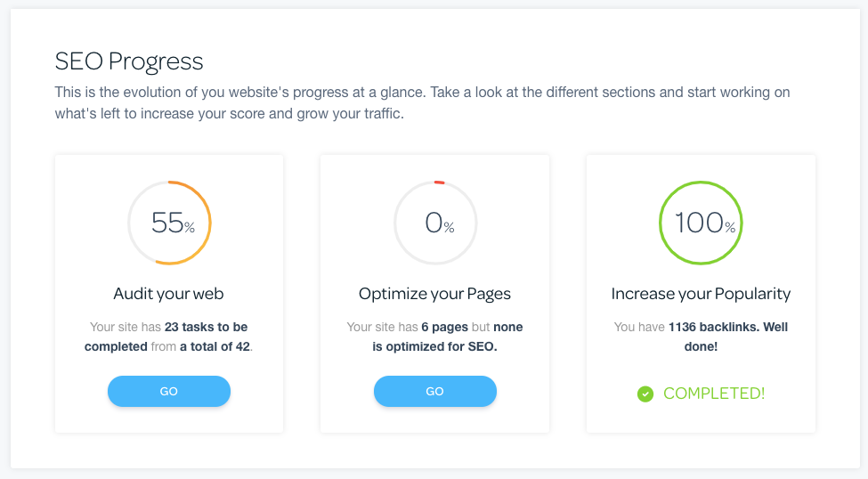Select the Optimize your Pages heading
Viewport: 868px width, 479px height.
[x=434, y=294]
